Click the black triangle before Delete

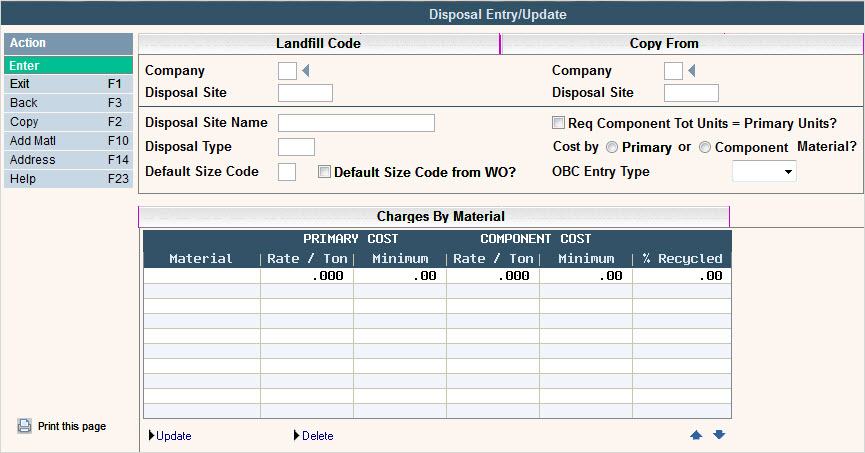coord(297,435)
